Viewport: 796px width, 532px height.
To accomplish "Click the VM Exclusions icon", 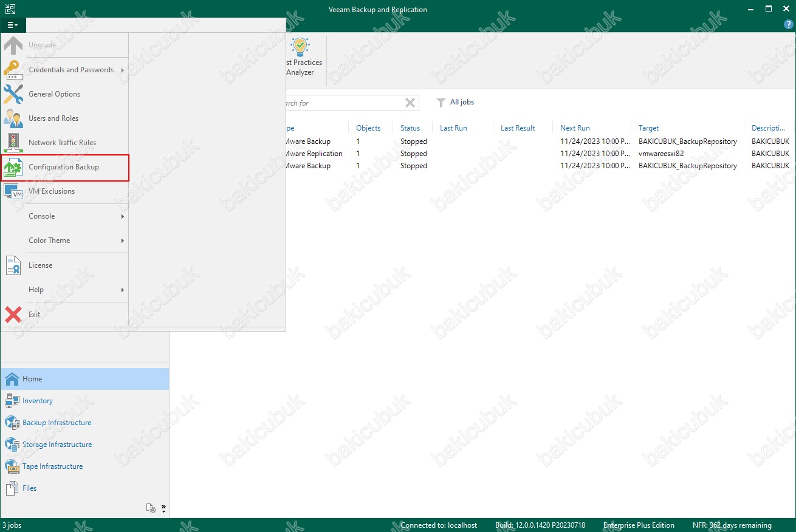I will [x=13, y=191].
